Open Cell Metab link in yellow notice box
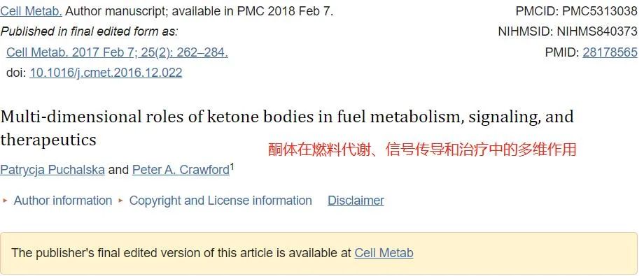 coord(384,253)
